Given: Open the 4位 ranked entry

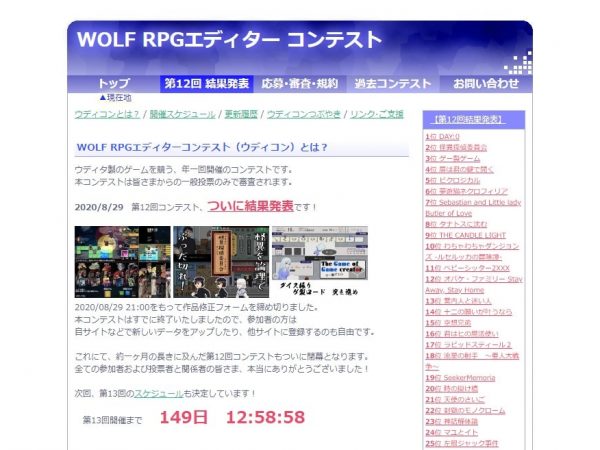Looking at the screenshot, I should 460,169.
